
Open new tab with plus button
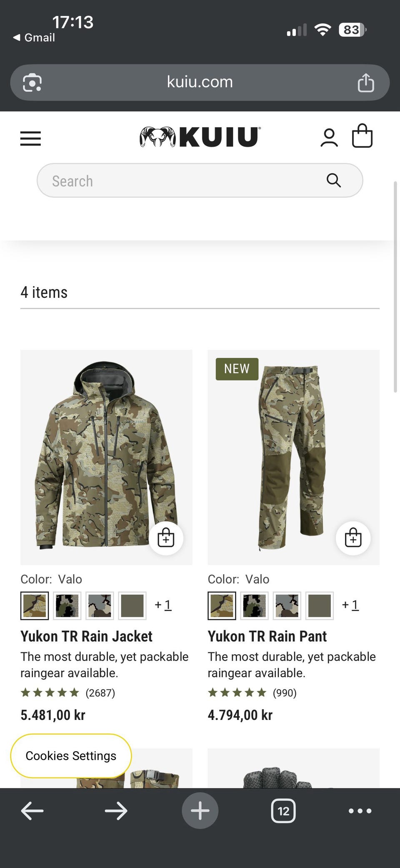[200, 811]
